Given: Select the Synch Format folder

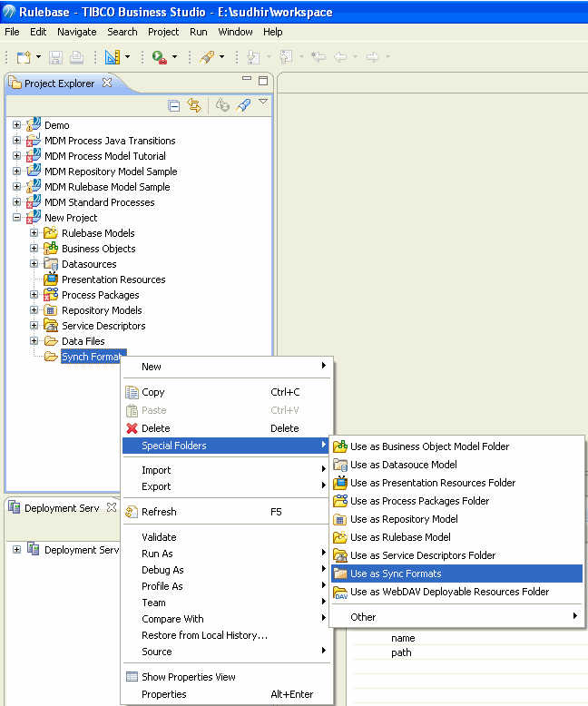Looking at the screenshot, I should (x=92, y=357).
